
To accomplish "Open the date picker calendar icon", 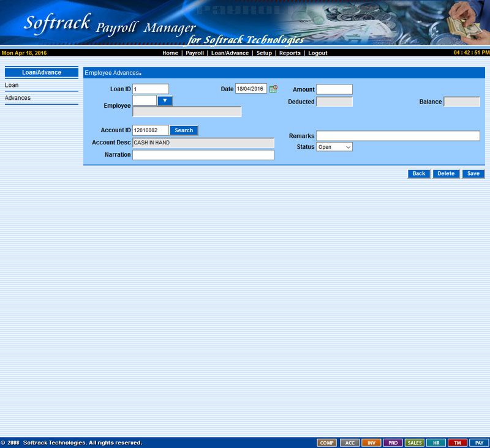I will coord(273,89).
